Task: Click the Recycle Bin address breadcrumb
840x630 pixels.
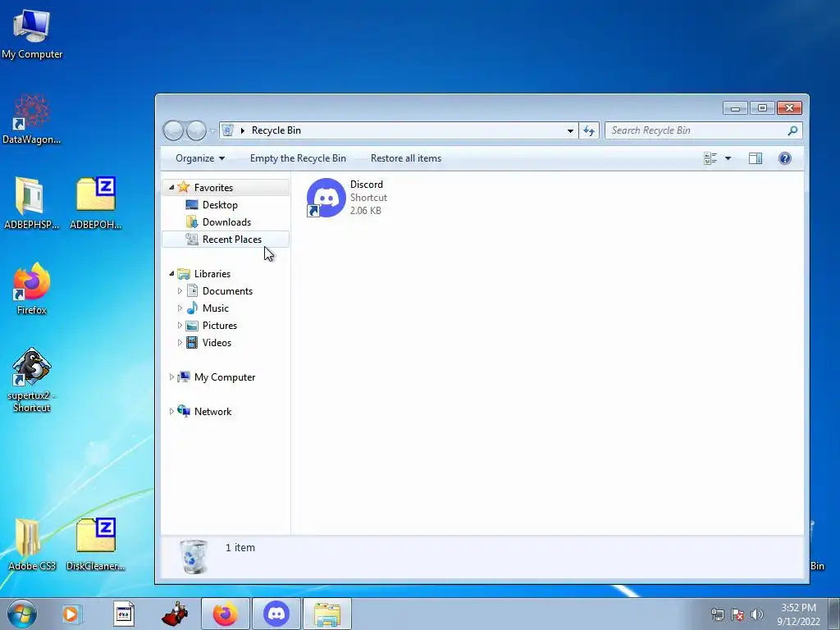Action: click(x=276, y=130)
